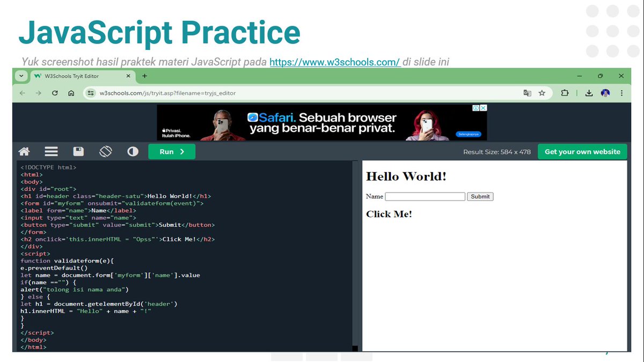Click the Selengkapnya button in ad
Image resolution: width=644 pixels, height=362 pixels.
(x=469, y=134)
